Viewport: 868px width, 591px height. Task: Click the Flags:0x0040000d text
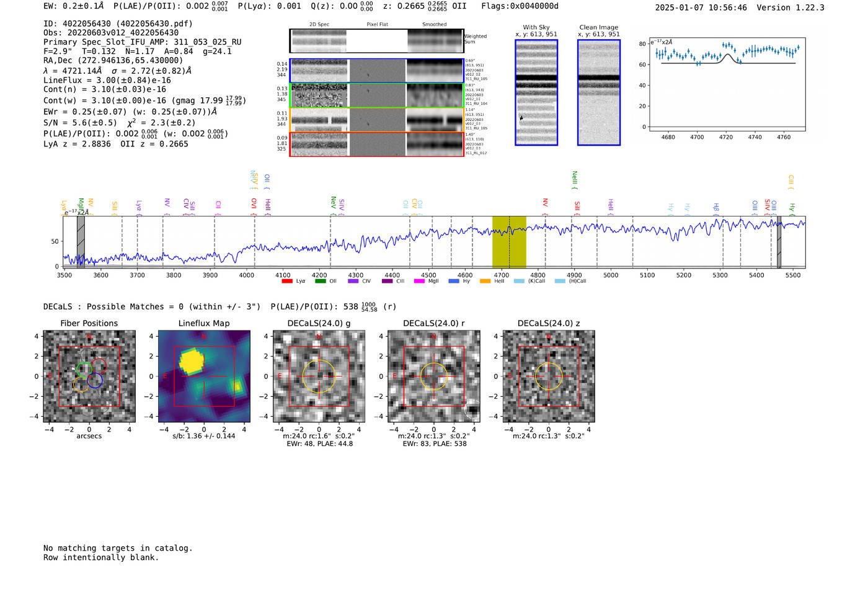[520, 6]
